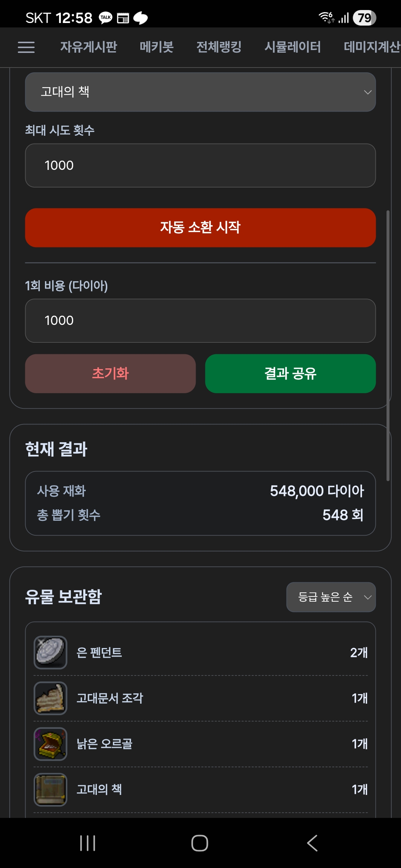The width and height of the screenshot is (401, 868).
Task: Switch to the 자유게시판 tab
Action: point(88,47)
